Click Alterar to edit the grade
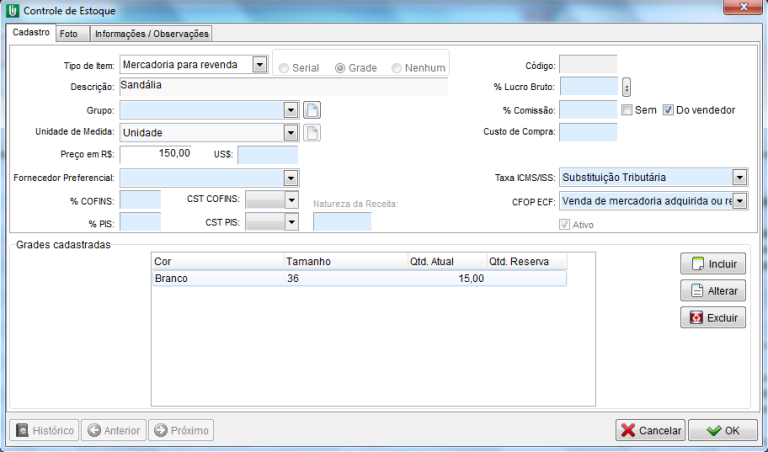 click(712, 291)
